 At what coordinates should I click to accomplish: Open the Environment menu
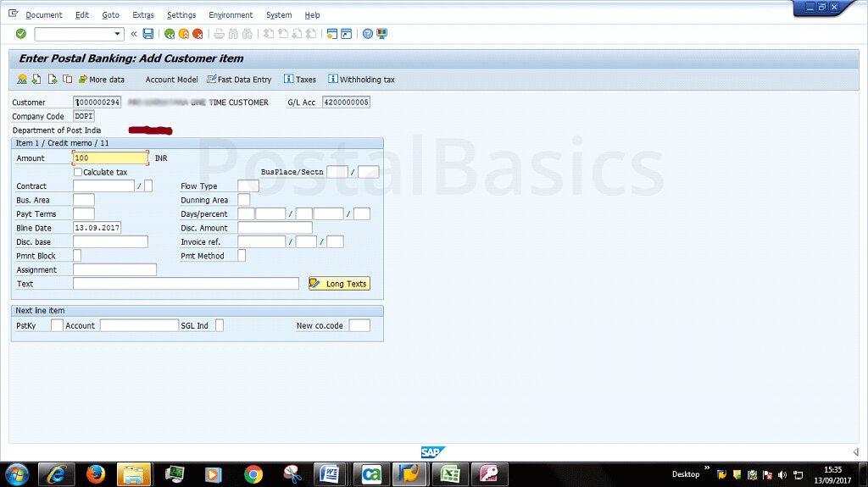coord(231,15)
